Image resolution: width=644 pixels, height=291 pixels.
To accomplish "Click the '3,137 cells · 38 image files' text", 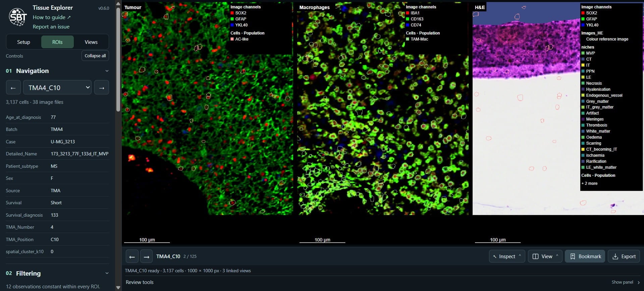I will (35, 102).
